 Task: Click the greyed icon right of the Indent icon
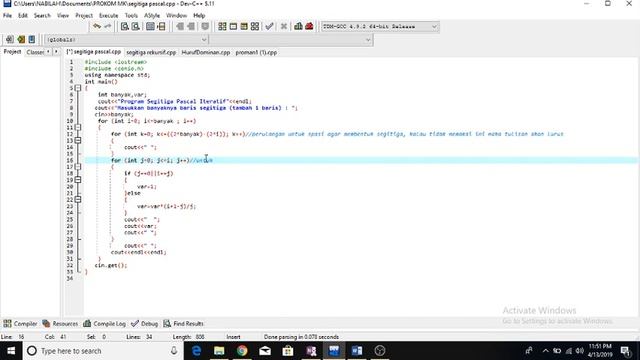click(205, 27)
